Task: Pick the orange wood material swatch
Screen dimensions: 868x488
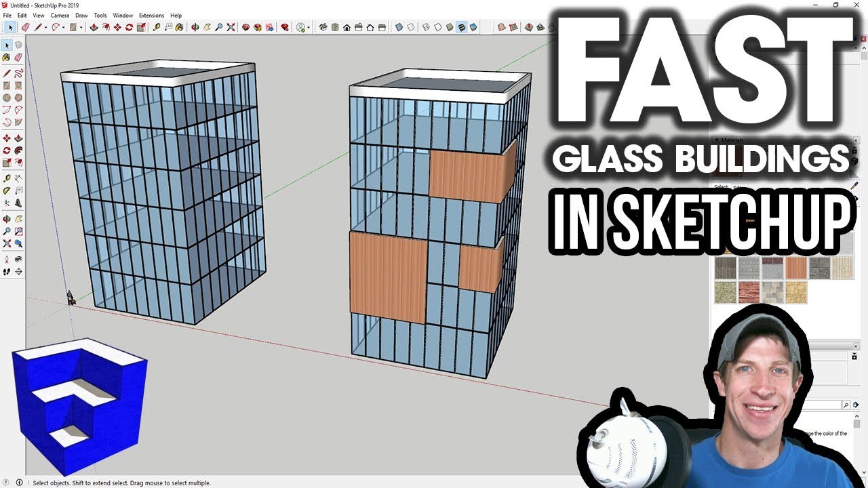Action: 796,268
